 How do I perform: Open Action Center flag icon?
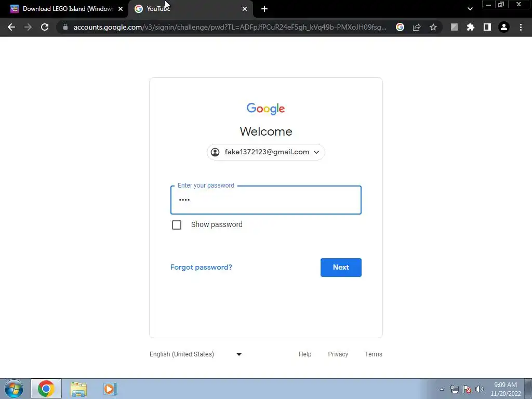click(x=467, y=389)
